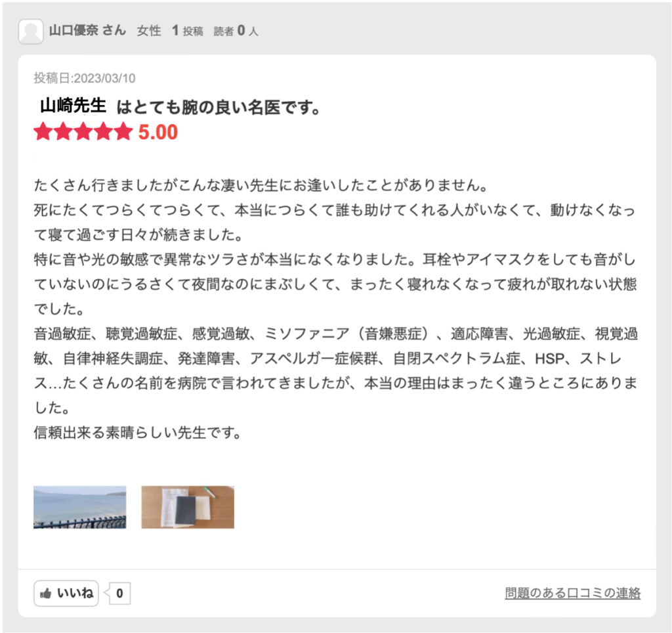
Task: Click the 山崎先生 name in the review title
Action: pos(73,106)
